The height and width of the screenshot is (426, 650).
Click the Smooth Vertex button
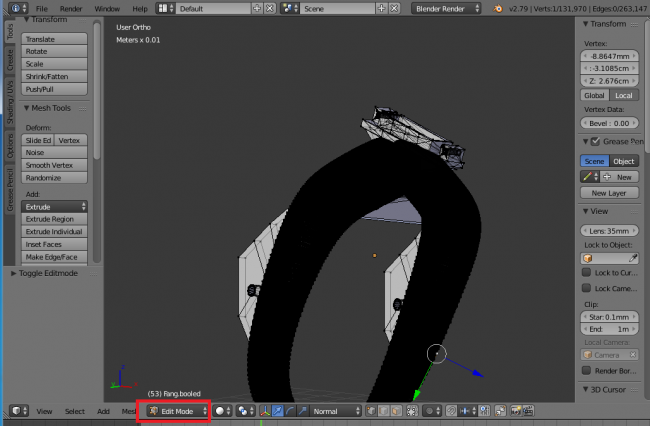pyautogui.click(x=55, y=165)
